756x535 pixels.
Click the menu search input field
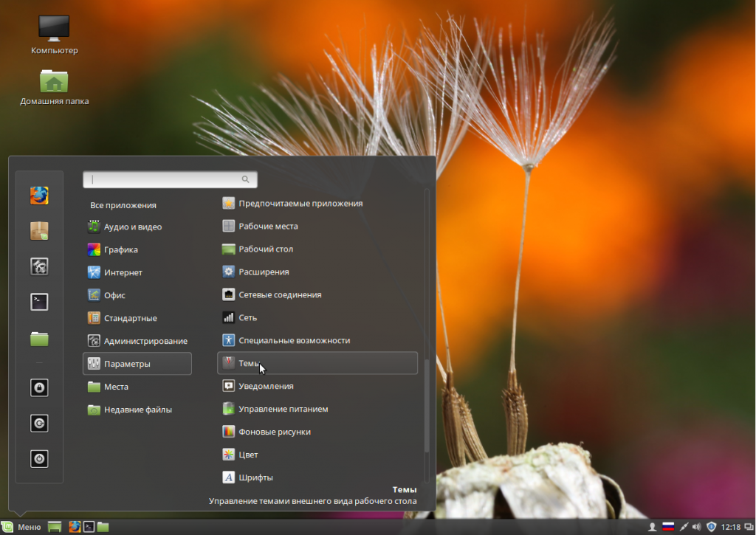coord(170,179)
